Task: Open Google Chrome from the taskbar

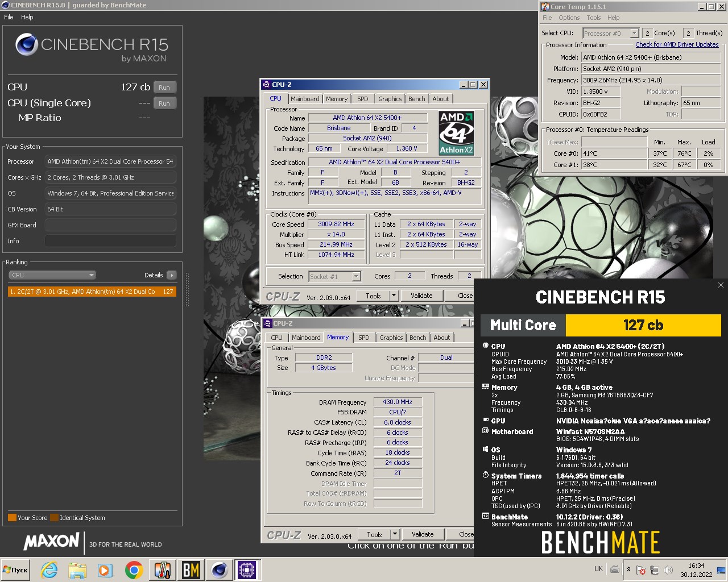Action: pyautogui.click(x=134, y=569)
